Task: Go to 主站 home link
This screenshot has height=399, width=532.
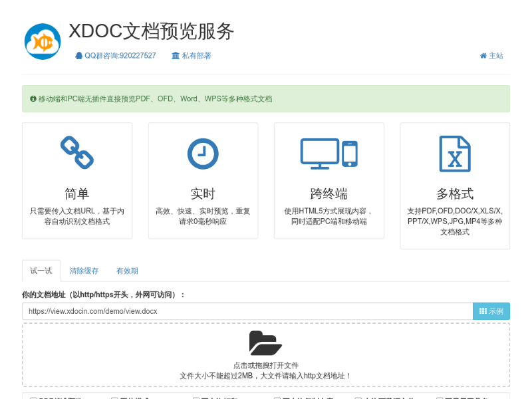Action: (491, 56)
